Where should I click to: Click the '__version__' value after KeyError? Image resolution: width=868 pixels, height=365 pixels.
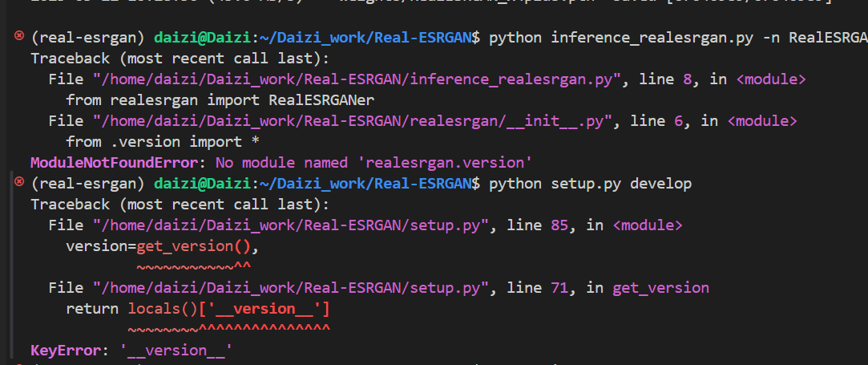coord(176,351)
